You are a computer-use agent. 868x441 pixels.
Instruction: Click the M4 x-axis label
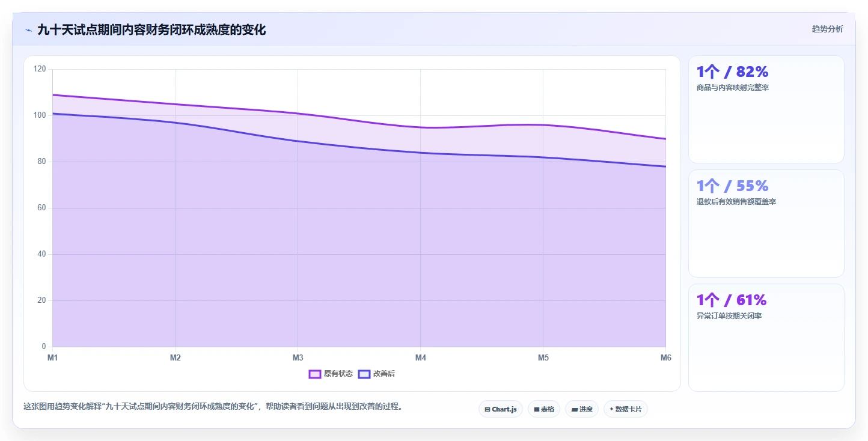click(x=421, y=357)
